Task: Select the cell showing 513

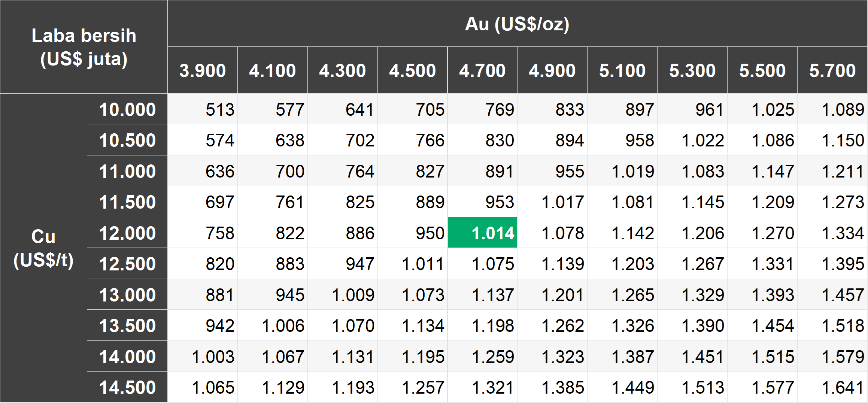Action: (x=203, y=109)
